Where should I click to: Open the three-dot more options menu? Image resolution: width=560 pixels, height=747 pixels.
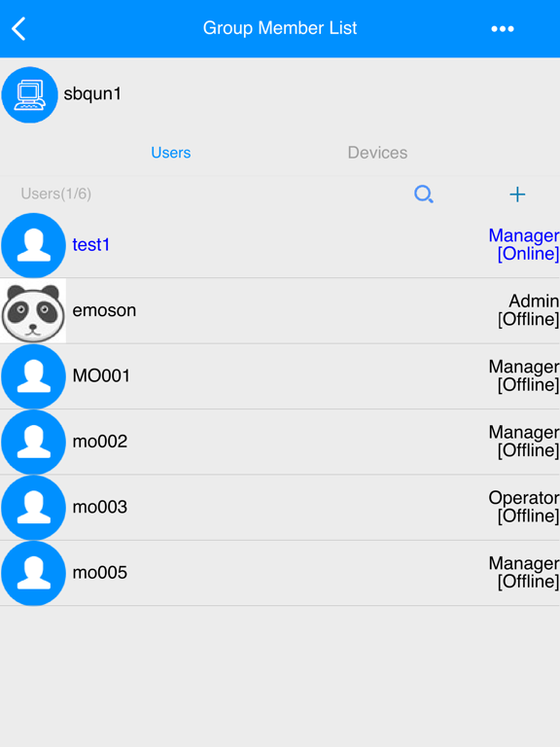click(503, 29)
